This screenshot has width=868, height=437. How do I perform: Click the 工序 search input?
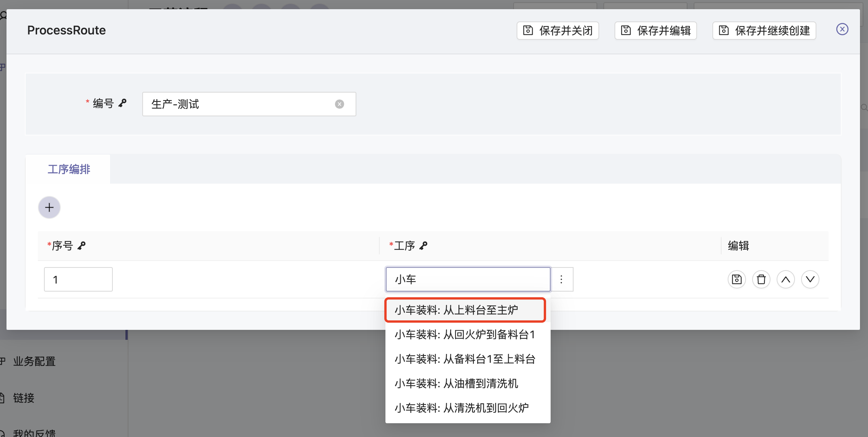pos(467,279)
